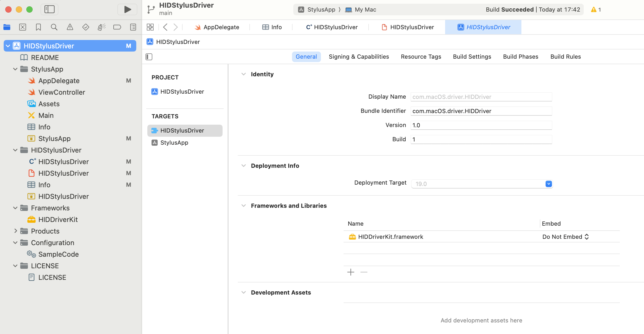This screenshot has height=334, width=644.
Task: Go back with the left chevron
Action: (165, 27)
